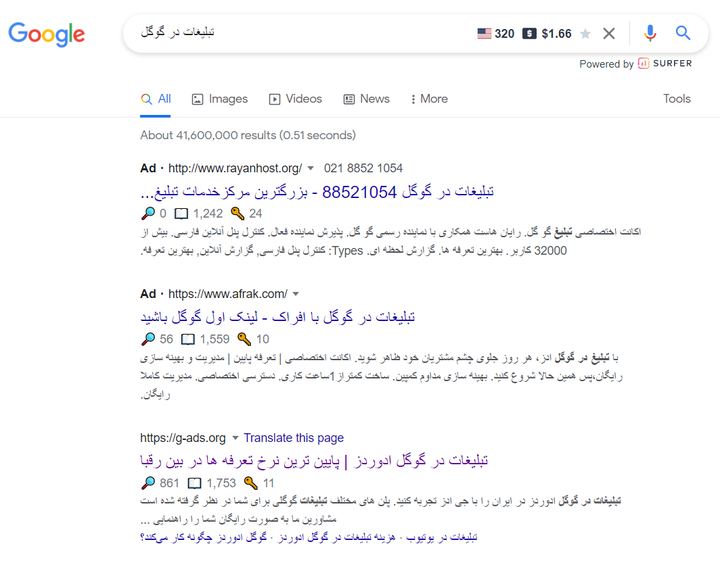Viewport: 720px width, 567px height.
Task: Open the leftmost sitelink ending with a question mark
Action: pyautogui.click(x=204, y=537)
